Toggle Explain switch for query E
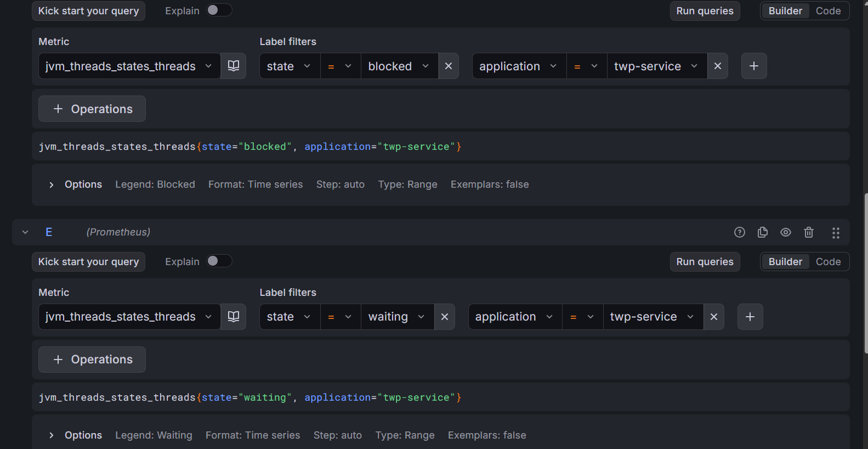 click(219, 261)
